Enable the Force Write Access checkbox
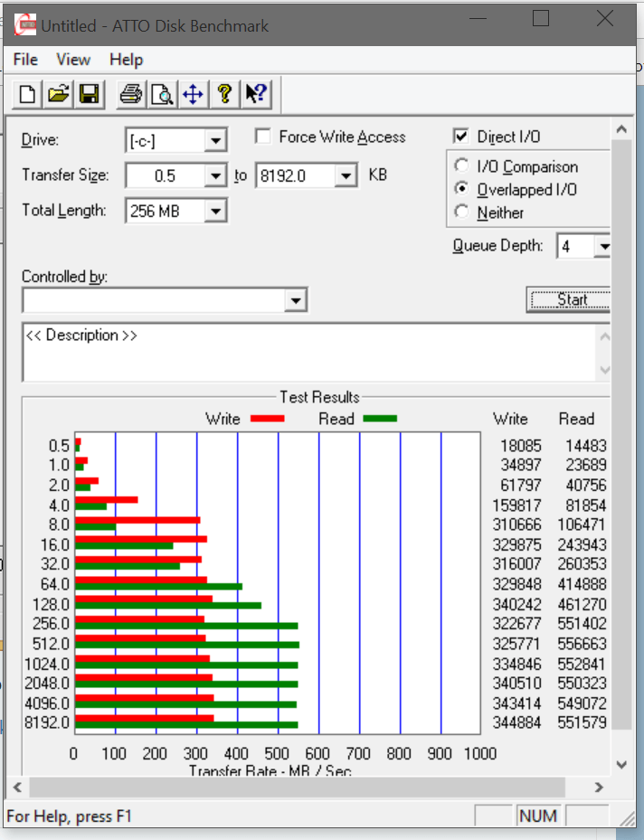 [x=263, y=137]
